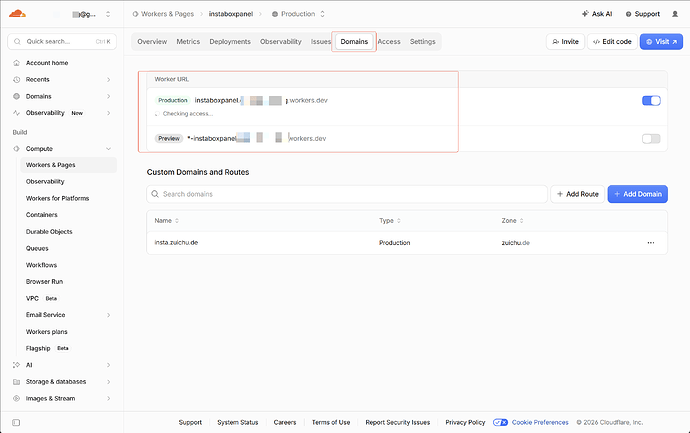The width and height of the screenshot is (690, 433).
Task: Open the three-dot menu for insta.zuichu.de
Action: tap(650, 242)
